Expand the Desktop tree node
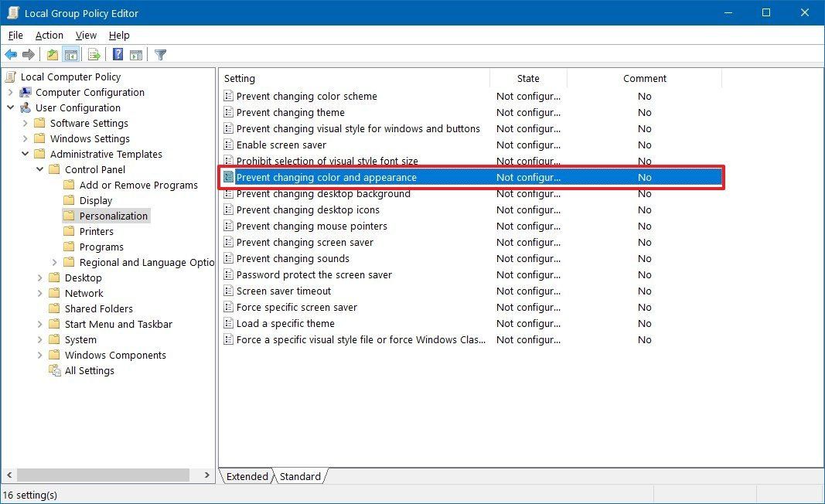The width and height of the screenshot is (825, 504). [x=40, y=278]
